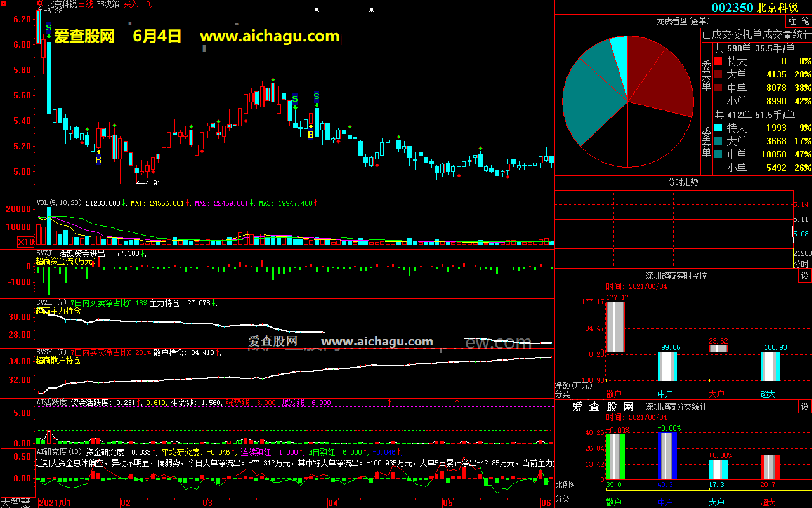
Task: Click the 超赢散户持仓 label
Action: coord(58,360)
